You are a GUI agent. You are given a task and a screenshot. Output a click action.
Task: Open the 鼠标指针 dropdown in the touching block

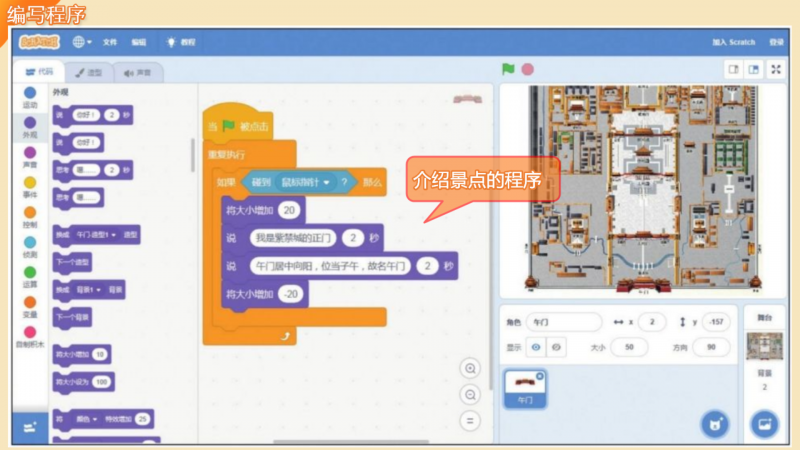point(306,182)
